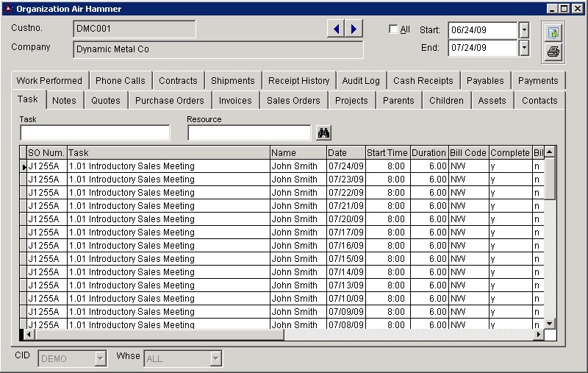Image resolution: width=588 pixels, height=373 pixels.
Task: Open the End date dropdown
Action: [524, 48]
